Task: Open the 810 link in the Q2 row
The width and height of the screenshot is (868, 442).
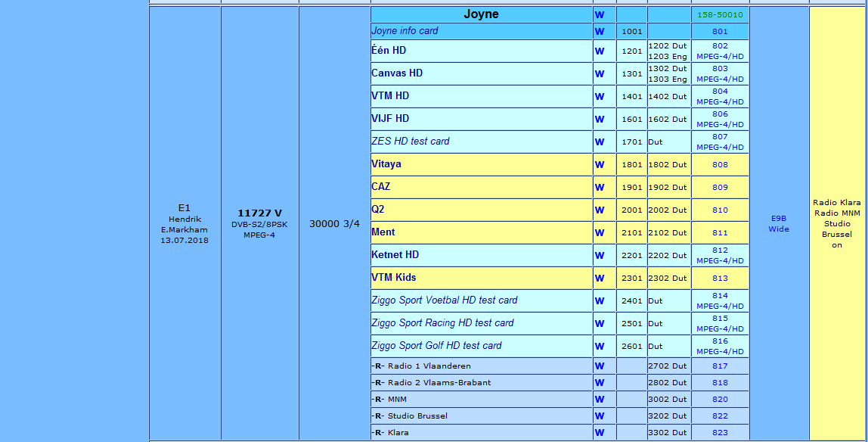Action: pyautogui.click(x=720, y=210)
